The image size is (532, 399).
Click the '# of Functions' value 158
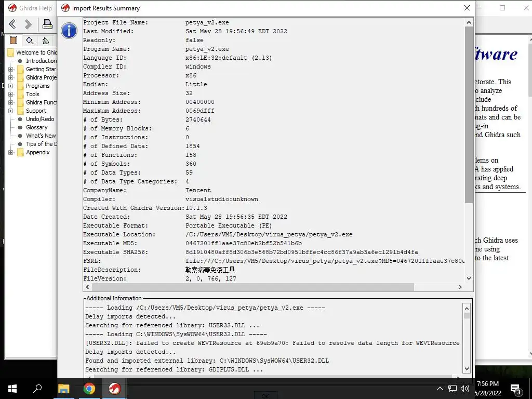tap(191, 155)
